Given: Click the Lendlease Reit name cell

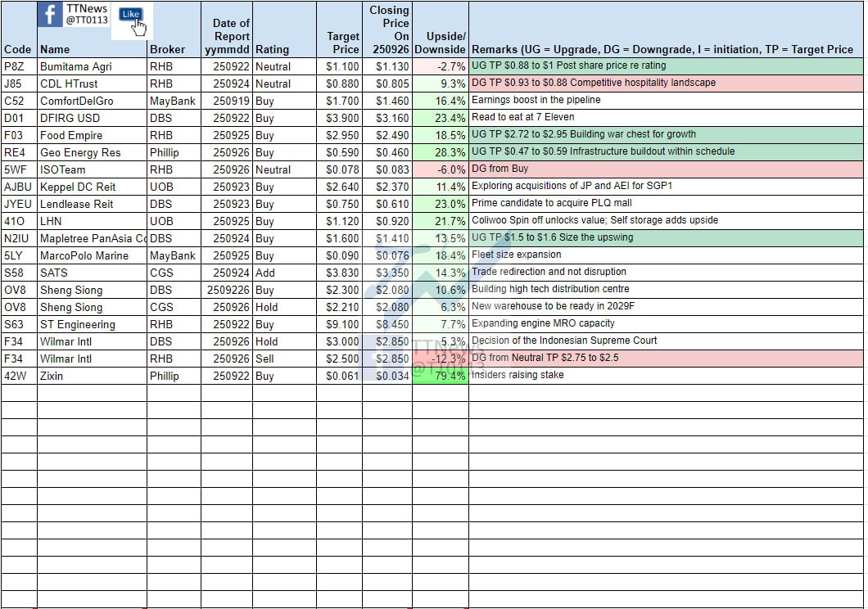Looking at the screenshot, I should 92,204.
